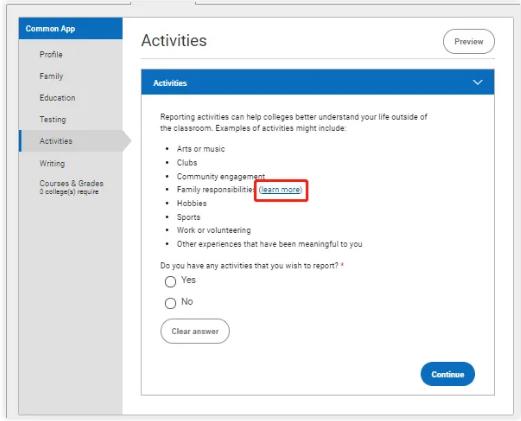Collapse the Activities section chevron

pyautogui.click(x=477, y=82)
